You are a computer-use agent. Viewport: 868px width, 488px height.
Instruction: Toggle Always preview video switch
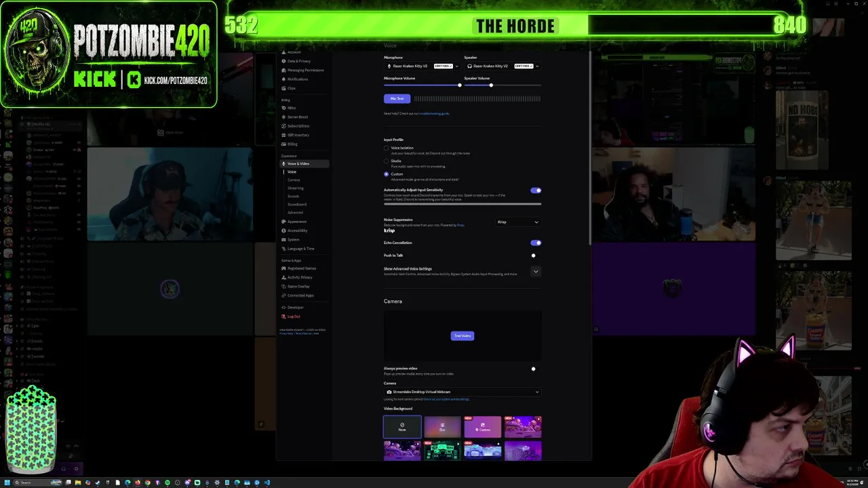point(535,369)
